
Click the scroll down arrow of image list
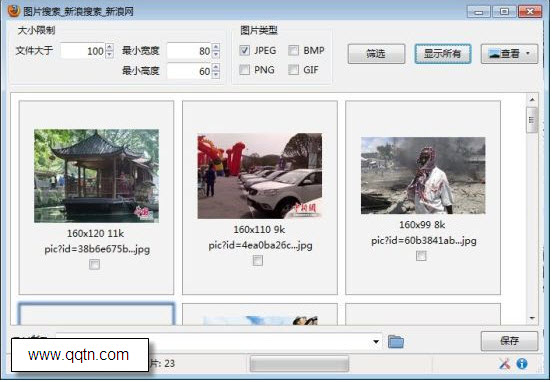532,318
